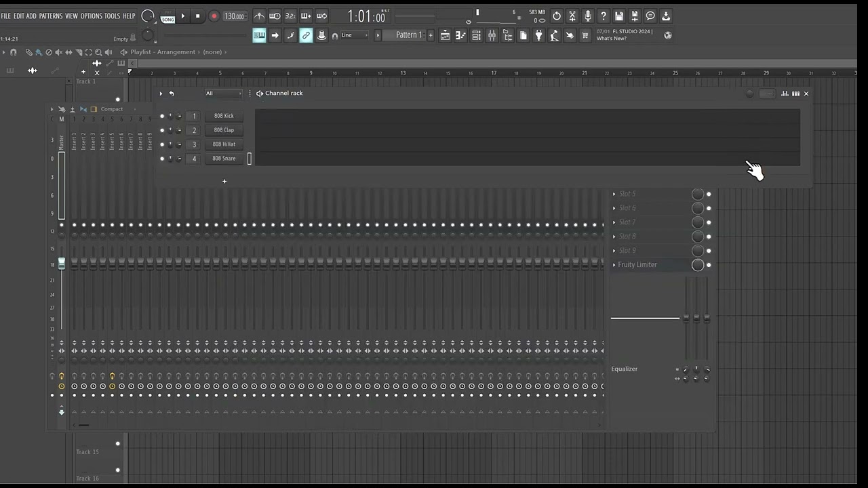Viewport: 868px width, 488px height.
Task: Toggle the metronome icon
Action: [259, 16]
